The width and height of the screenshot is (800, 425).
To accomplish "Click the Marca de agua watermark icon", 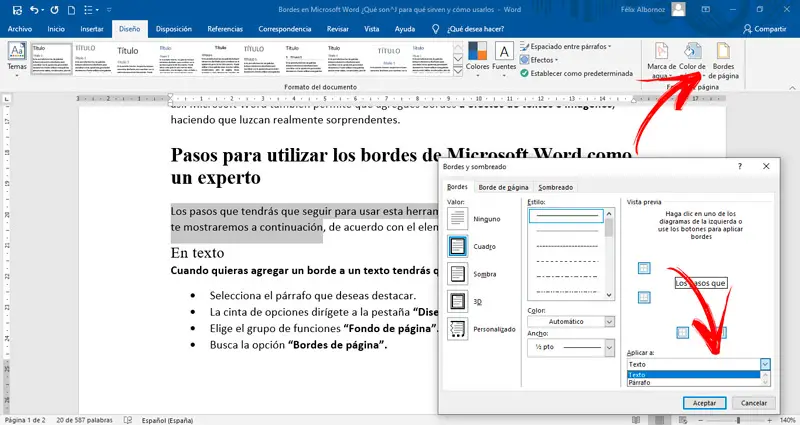I will (661, 51).
